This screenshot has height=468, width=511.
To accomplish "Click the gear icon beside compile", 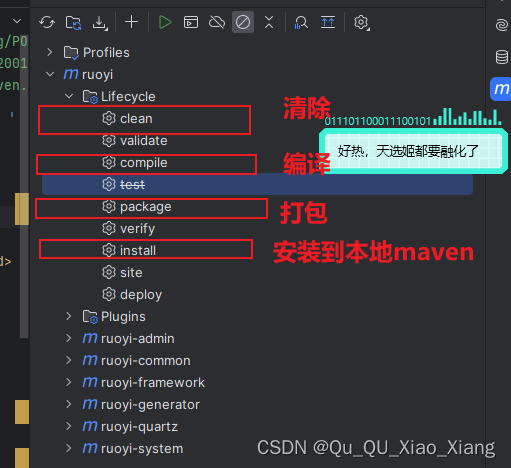I will tap(109, 162).
